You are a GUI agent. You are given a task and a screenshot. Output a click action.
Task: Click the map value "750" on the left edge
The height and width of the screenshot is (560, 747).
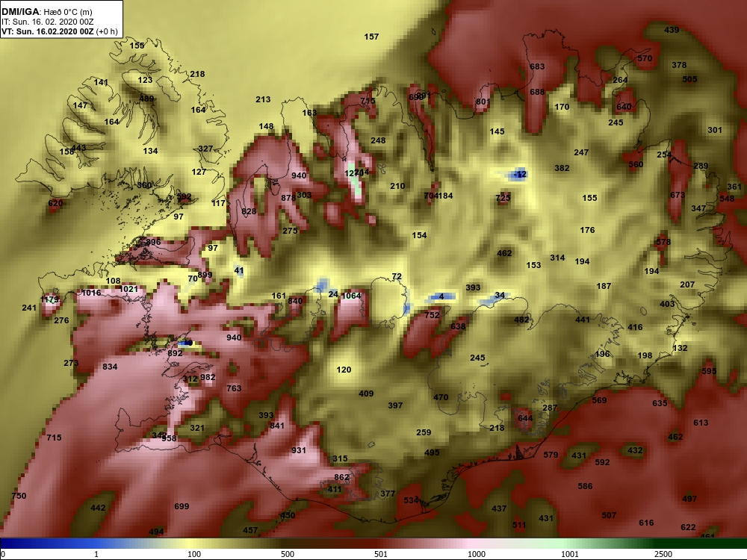[19, 496]
